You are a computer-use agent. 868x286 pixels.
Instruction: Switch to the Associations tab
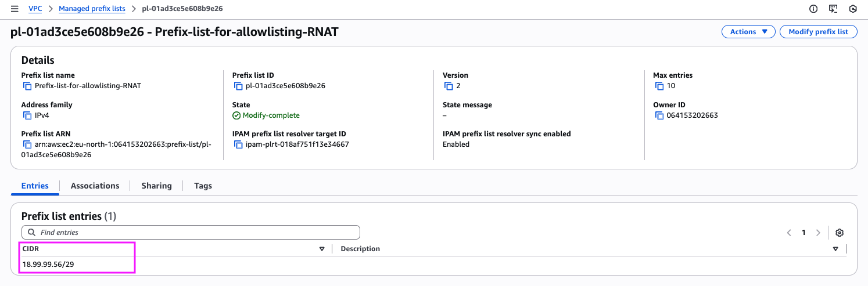pos(95,186)
